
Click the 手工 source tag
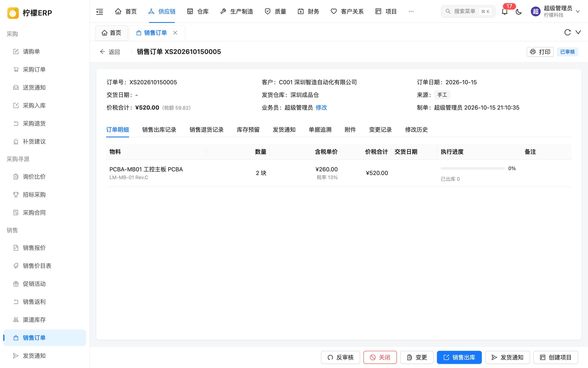tap(442, 95)
